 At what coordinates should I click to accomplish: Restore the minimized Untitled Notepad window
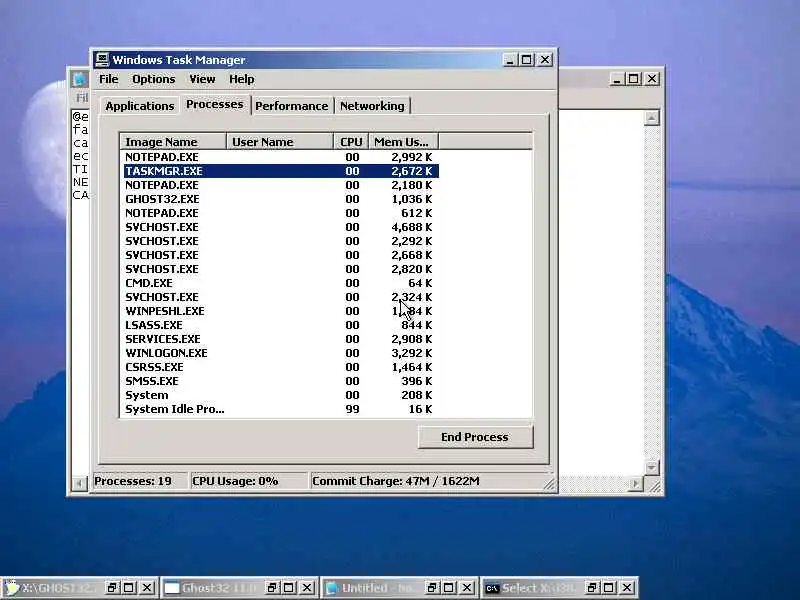432,588
